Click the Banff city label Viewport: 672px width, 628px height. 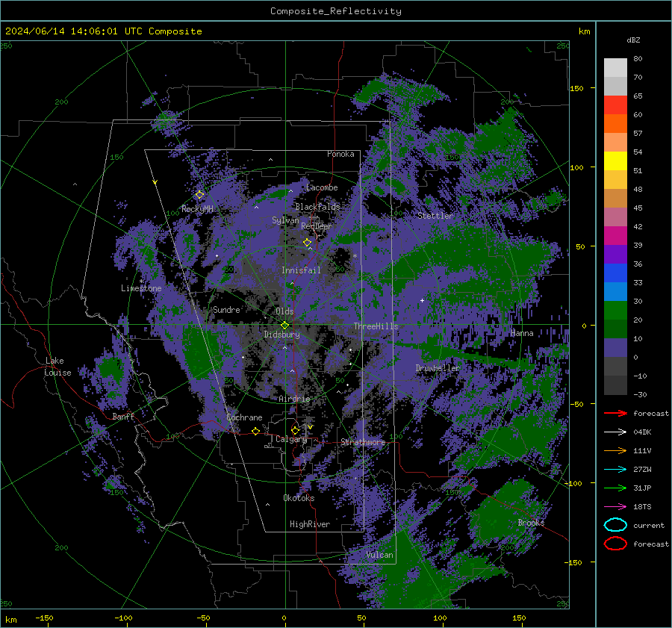click(x=123, y=416)
